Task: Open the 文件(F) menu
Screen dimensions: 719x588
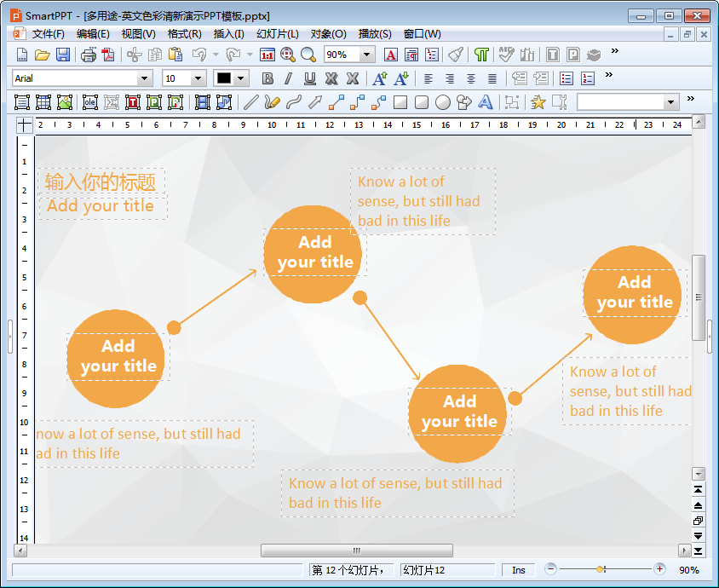Action: pos(48,34)
